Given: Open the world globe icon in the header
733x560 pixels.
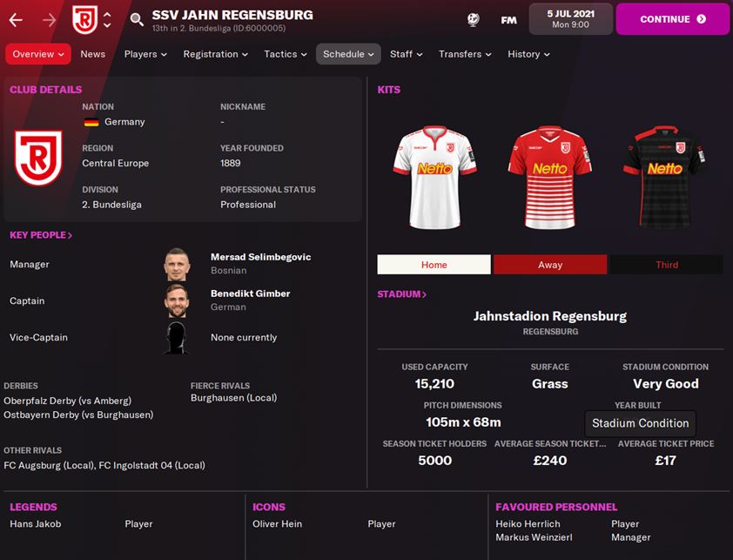Looking at the screenshot, I should coord(473,20).
